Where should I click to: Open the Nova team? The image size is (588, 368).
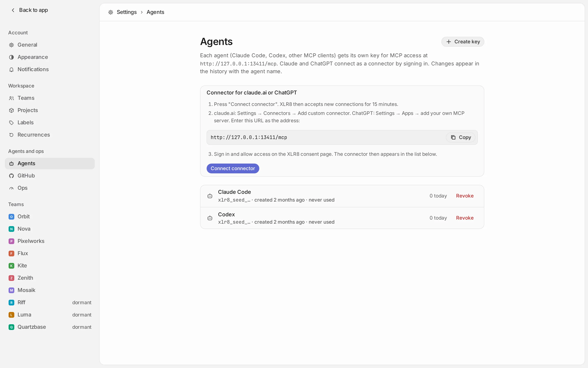[50, 229]
